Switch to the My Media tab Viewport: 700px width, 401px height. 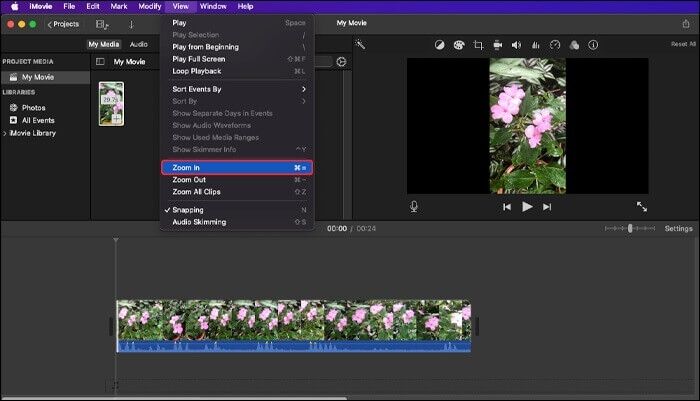(104, 44)
